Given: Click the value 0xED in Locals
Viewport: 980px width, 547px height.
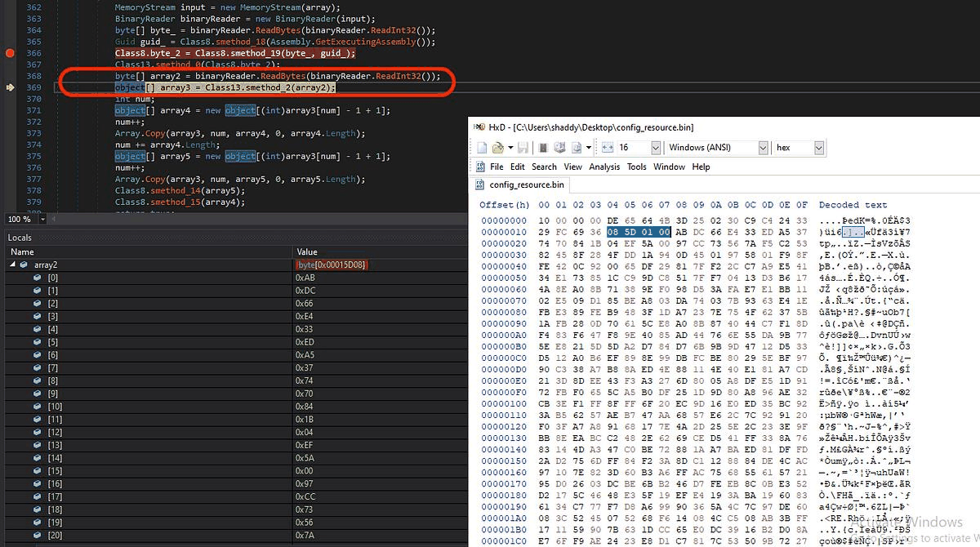Looking at the screenshot, I should click(305, 342).
